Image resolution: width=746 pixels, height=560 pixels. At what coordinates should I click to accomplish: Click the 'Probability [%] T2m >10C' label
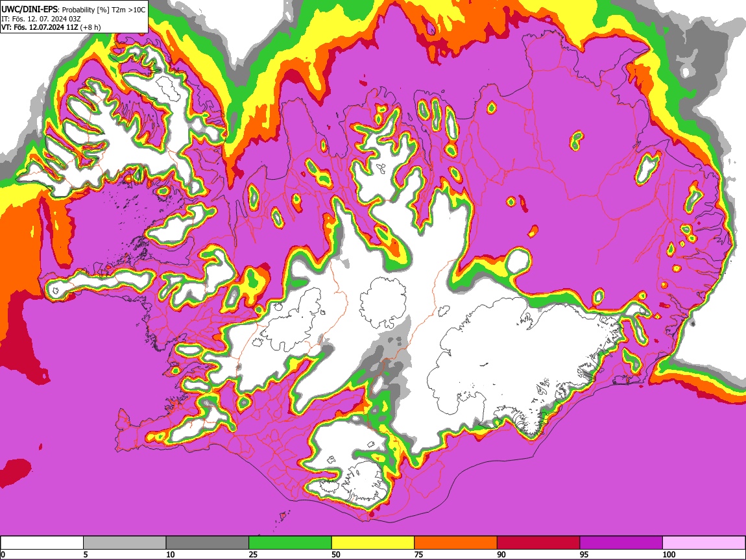(104, 10)
